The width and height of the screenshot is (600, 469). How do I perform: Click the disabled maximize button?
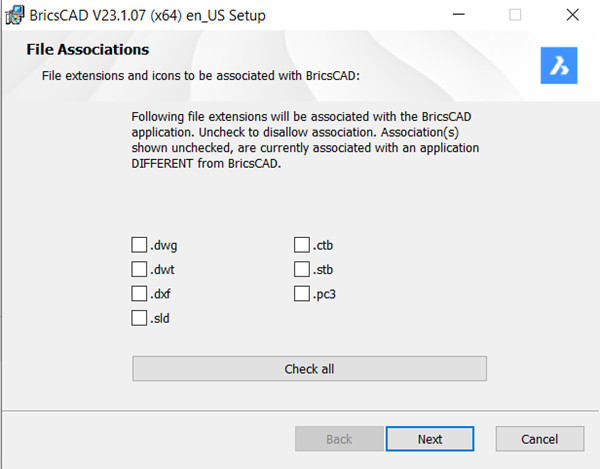coord(515,16)
